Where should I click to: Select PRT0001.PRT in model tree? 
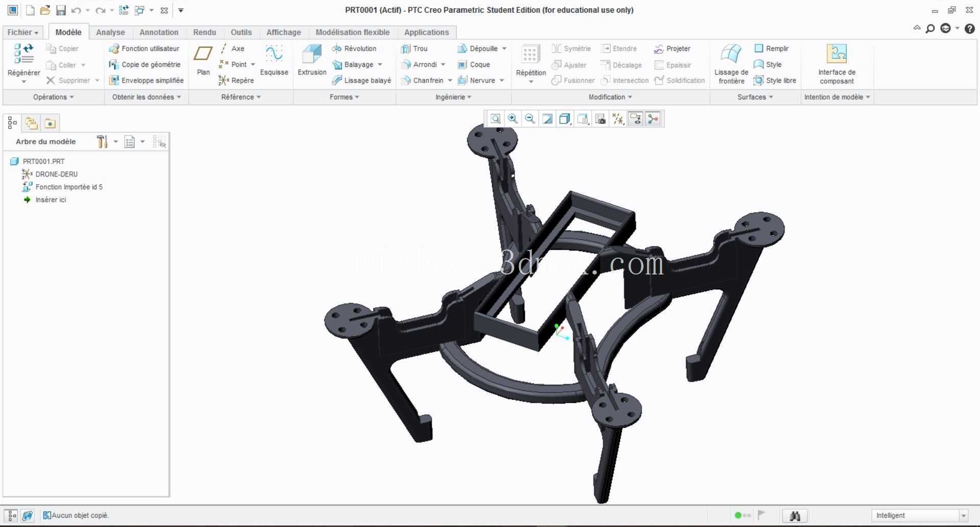click(37, 161)
